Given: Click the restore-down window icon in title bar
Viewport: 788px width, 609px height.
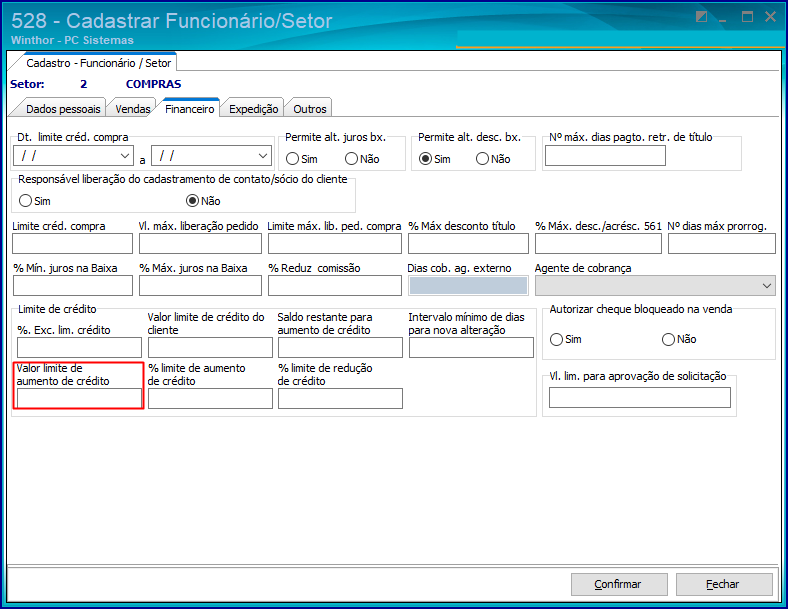Looking at the screenshot, I should [702, 17].
